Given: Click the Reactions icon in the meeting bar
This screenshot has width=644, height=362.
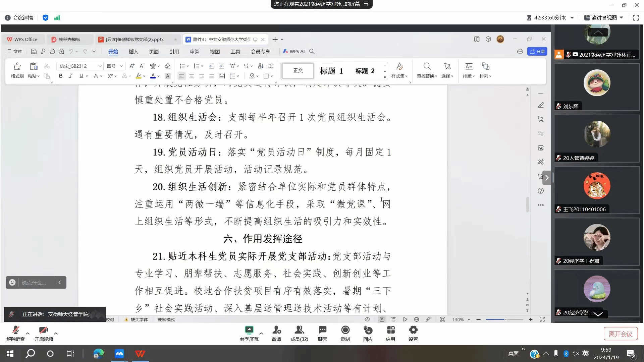Looking at the screenshot, I should pyautogui.click(x=368, y=330).
